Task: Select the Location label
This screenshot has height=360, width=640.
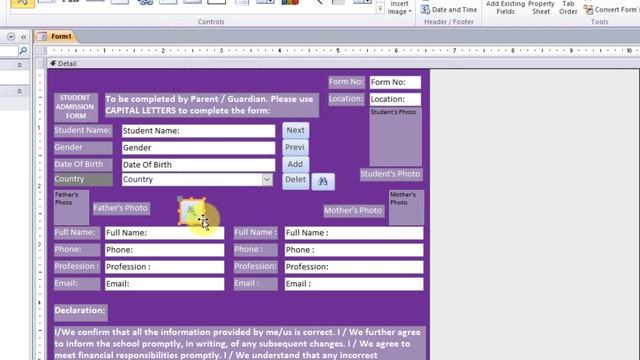Action: pyautogui.click(x=347, y=99)
